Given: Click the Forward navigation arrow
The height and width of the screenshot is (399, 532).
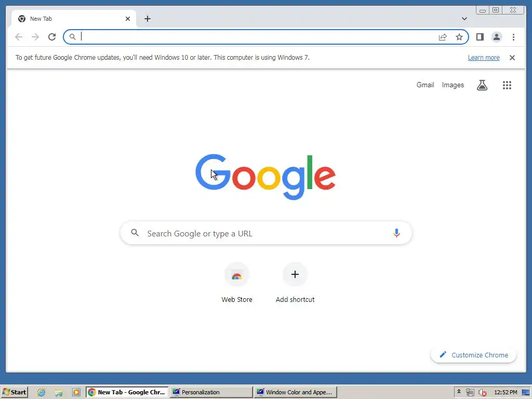Looking at the screenshot, I should pyautogui.click(x=35, y=37).
